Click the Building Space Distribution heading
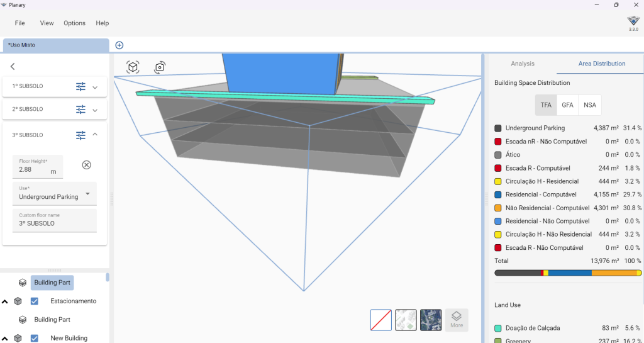Screen dimensions: 644x343 point(532,83)
